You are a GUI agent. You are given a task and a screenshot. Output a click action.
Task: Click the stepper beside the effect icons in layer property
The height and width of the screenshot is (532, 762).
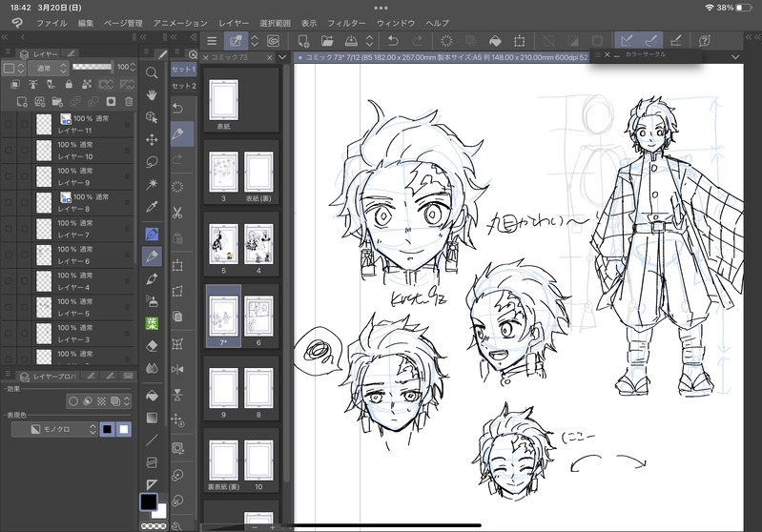127,401
